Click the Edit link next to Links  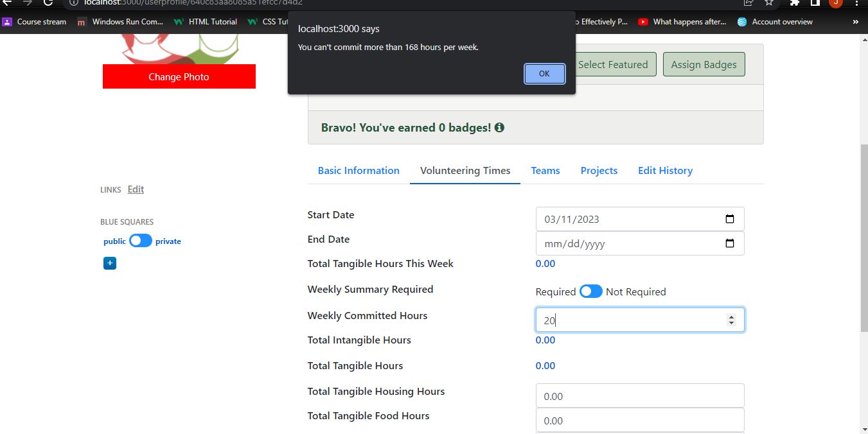(136, 189)
